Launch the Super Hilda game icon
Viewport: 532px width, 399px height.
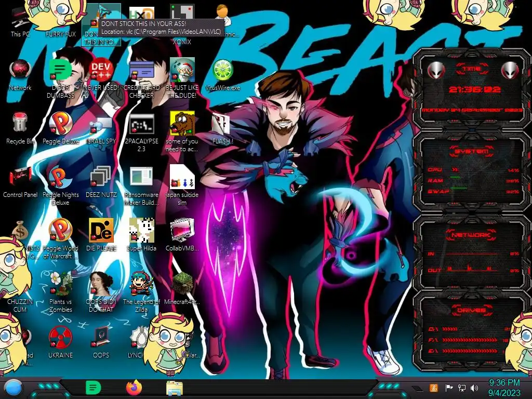pyautogui.click(x=141, y=235)
